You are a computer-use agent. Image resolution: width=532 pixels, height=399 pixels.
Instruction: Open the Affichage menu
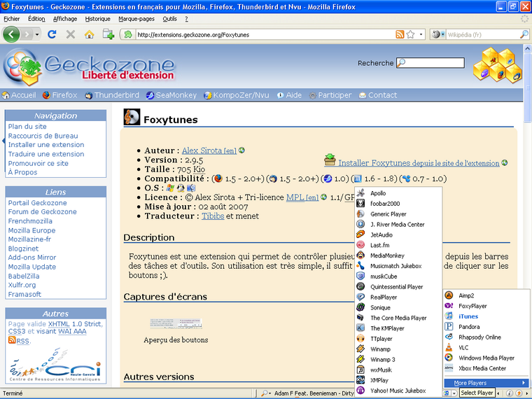[65, 19]
